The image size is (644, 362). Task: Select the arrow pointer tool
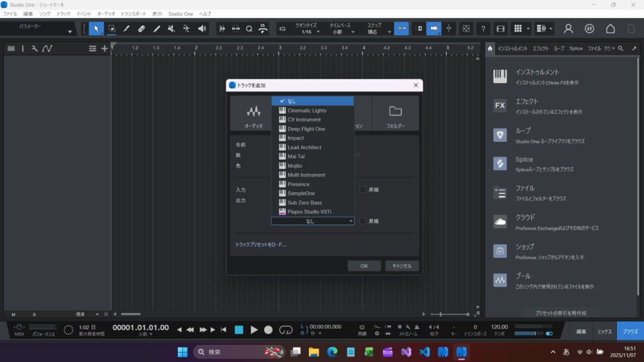pos(96,28)
